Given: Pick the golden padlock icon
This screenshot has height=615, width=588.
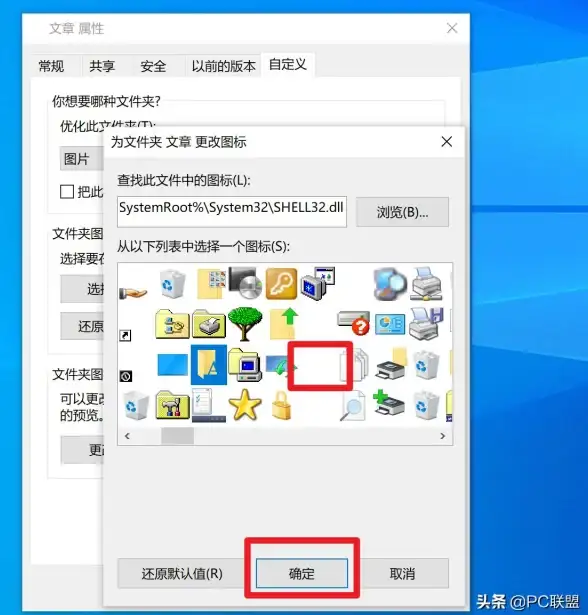Looking at the screenshot, I should pos(281,405).
